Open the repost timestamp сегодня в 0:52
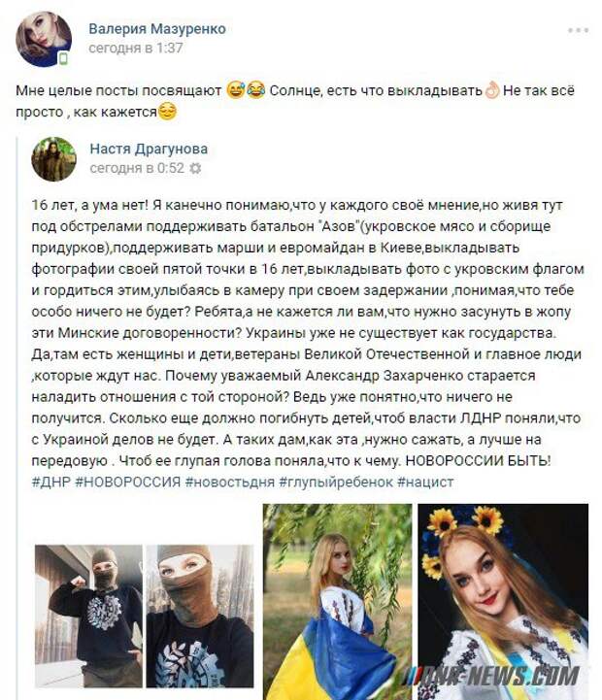This screenshot has width=602, height=700. click(x=137, y=168)
